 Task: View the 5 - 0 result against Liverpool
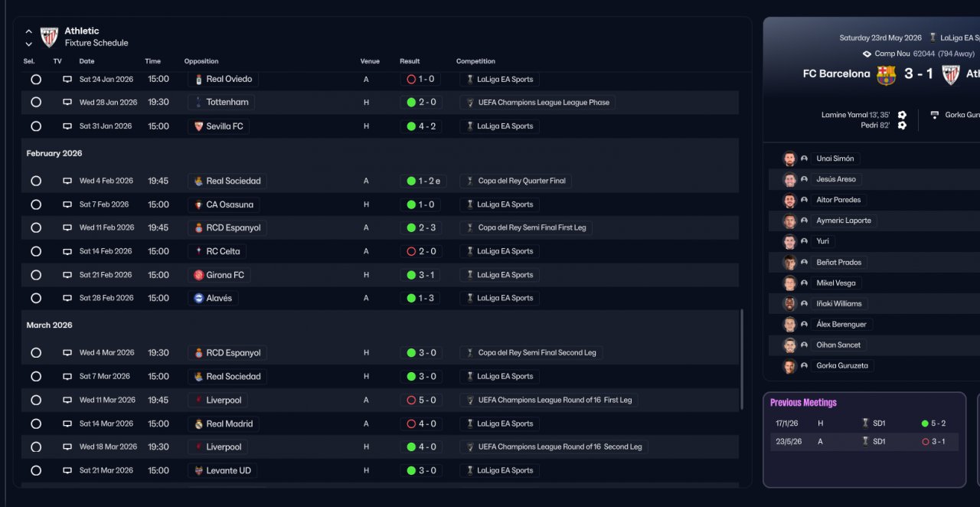coord(421,400)
